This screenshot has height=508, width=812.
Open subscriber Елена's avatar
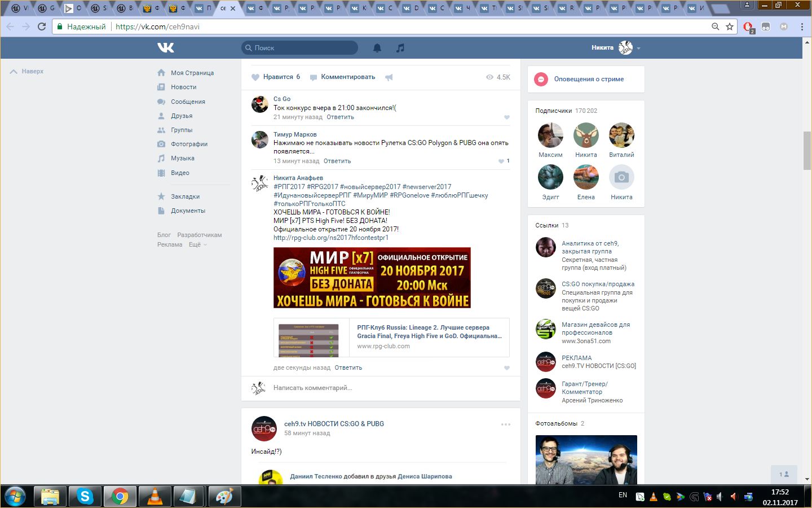tap(586, 178)
